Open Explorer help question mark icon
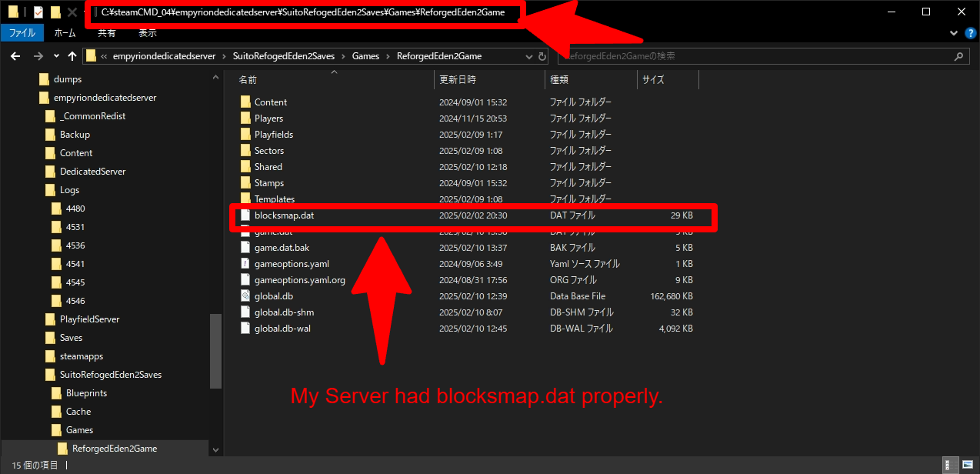Image resolution: width=980 pixels, height=474 pixels. coord(969,33)
